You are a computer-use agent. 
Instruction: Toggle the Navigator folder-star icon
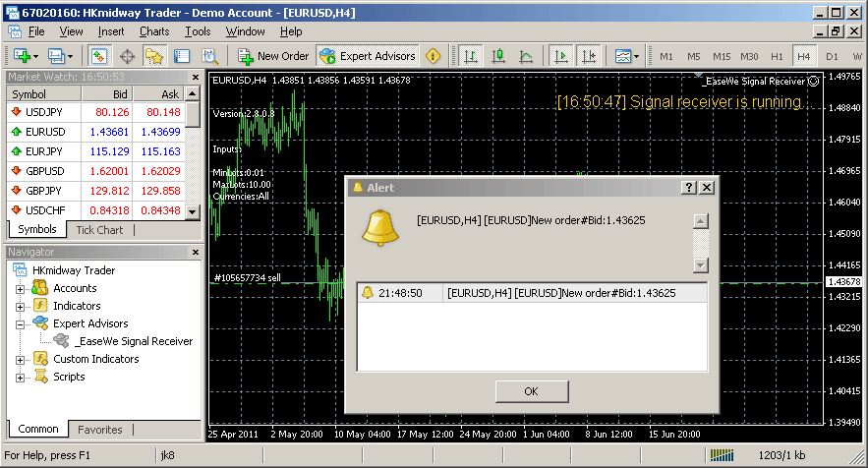point(154,56)
